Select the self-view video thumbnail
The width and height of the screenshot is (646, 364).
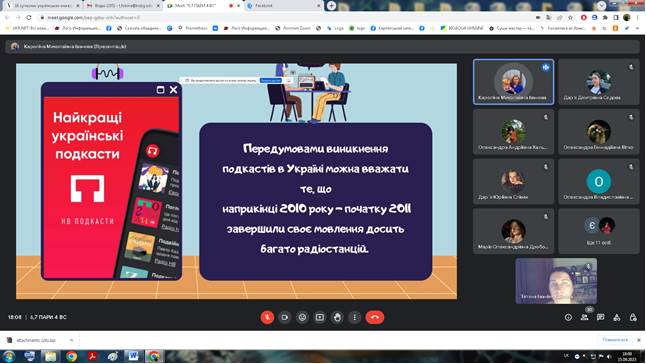(x=556, y=281)
